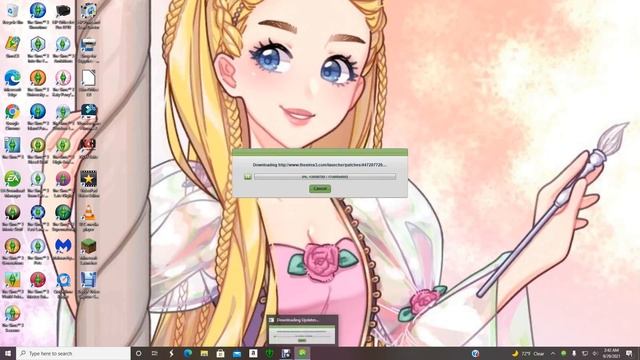640x360 pixels.
Task: Click the download progress bar in the dialog
Action: pos(325,177)
